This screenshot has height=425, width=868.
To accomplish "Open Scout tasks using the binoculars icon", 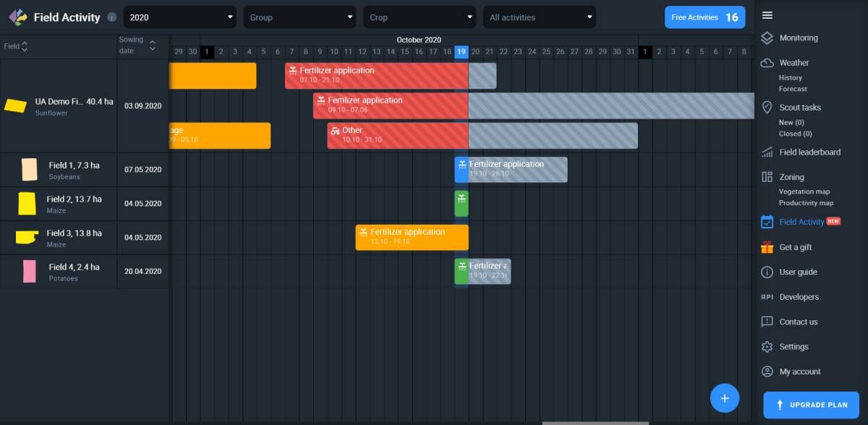I will tap(767, 107).
